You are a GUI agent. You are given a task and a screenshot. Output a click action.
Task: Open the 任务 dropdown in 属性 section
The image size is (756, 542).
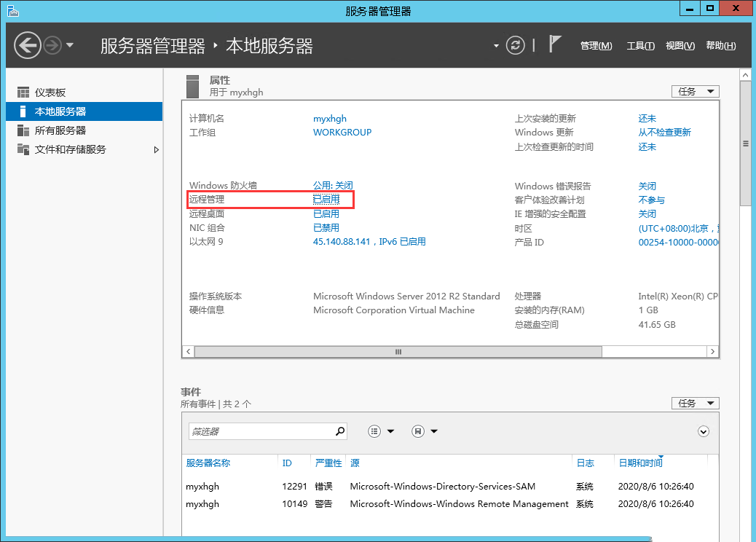[696, 92]
